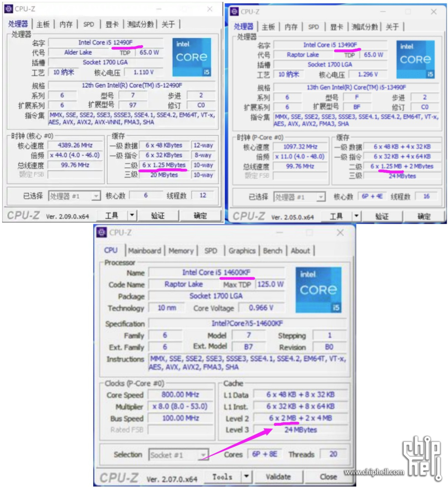This screenshot has height=488, width=448.
Task: Open the About tab
Action: (300, 251)
